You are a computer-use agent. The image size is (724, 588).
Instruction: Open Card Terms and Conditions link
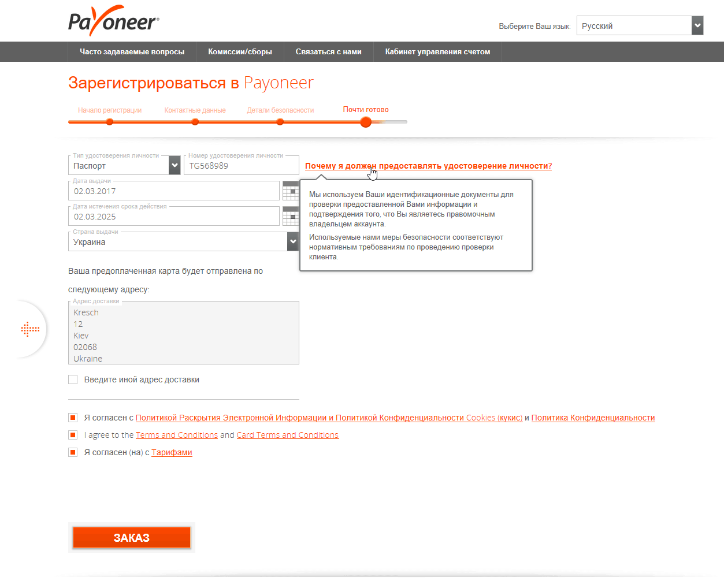tap(288, 435)
